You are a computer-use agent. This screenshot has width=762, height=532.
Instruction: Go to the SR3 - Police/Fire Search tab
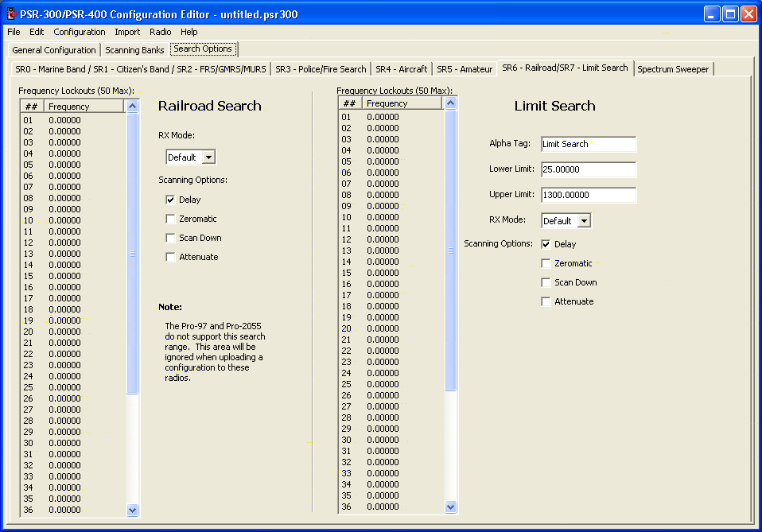pos(321,69)
